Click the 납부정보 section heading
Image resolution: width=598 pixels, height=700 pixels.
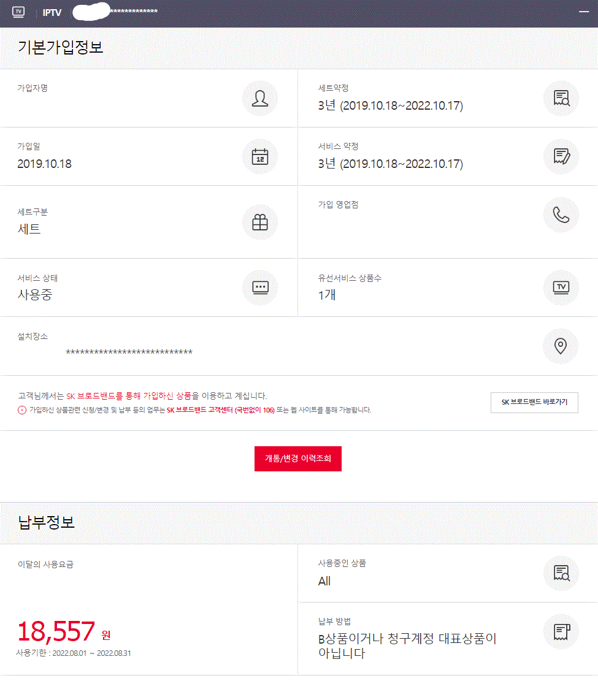tap(47, 522)
